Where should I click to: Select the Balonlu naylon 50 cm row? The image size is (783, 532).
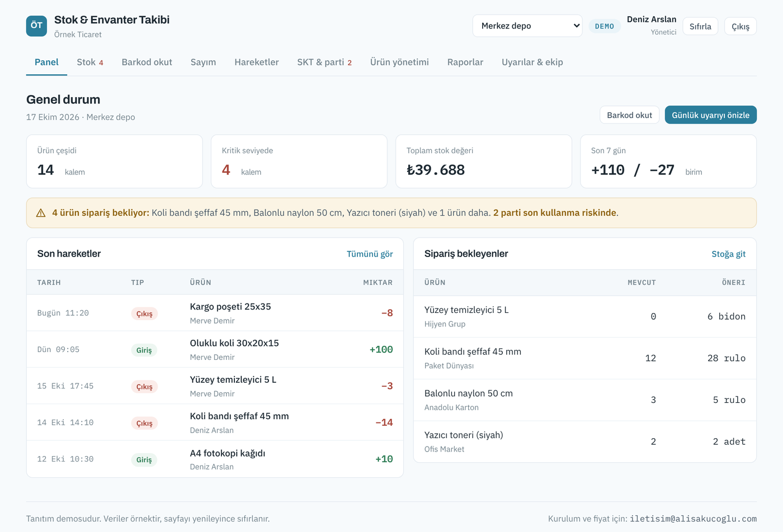585,400
